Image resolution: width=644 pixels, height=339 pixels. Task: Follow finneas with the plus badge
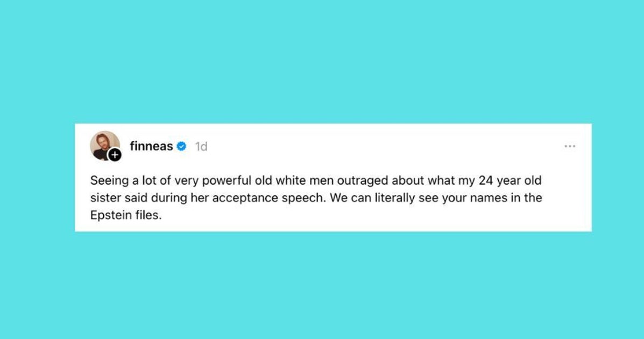tap(115, 155)
